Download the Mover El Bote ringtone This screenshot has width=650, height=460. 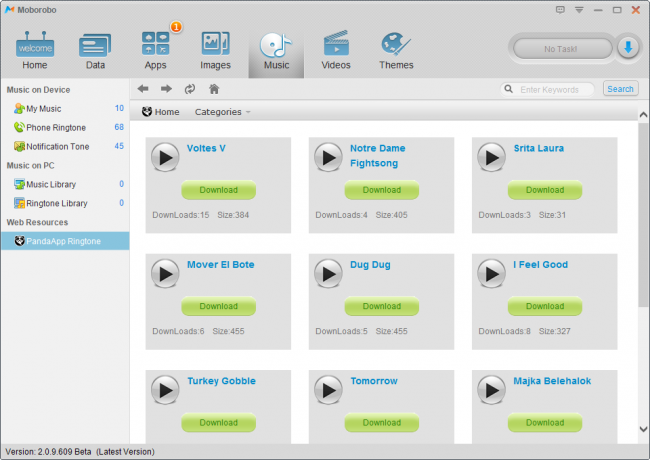(x=218, y=306)
